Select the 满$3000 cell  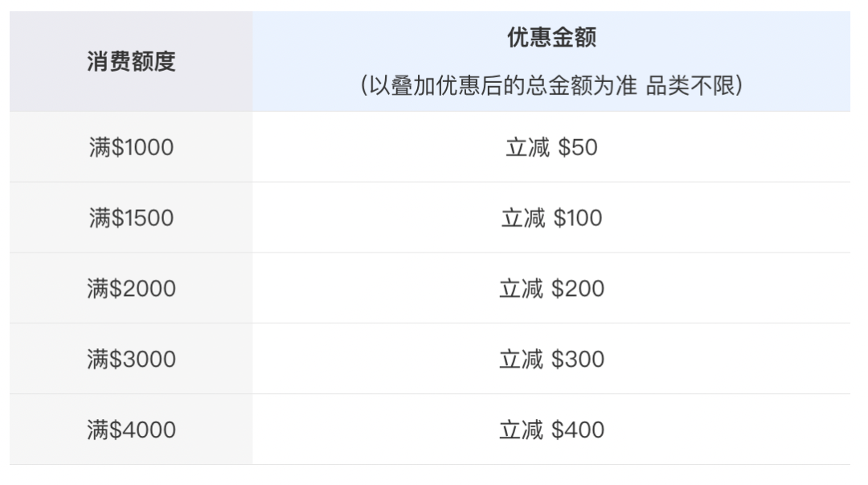point(131,360)
